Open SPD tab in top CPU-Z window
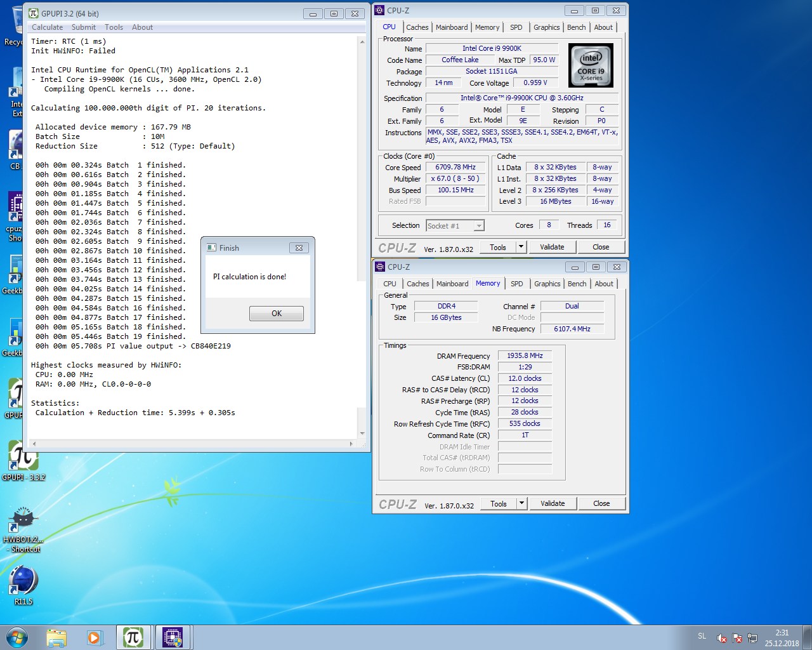The height and width of the screenshot is (650, 812). 516,27
